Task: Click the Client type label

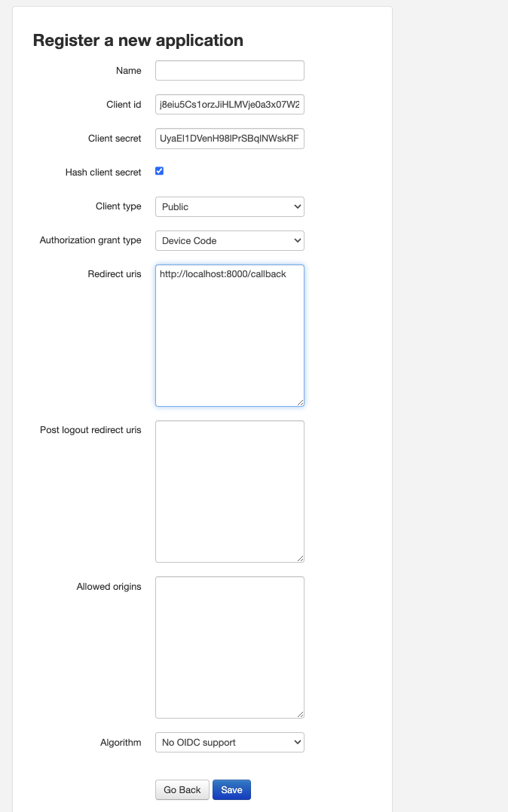Action: 118,206
